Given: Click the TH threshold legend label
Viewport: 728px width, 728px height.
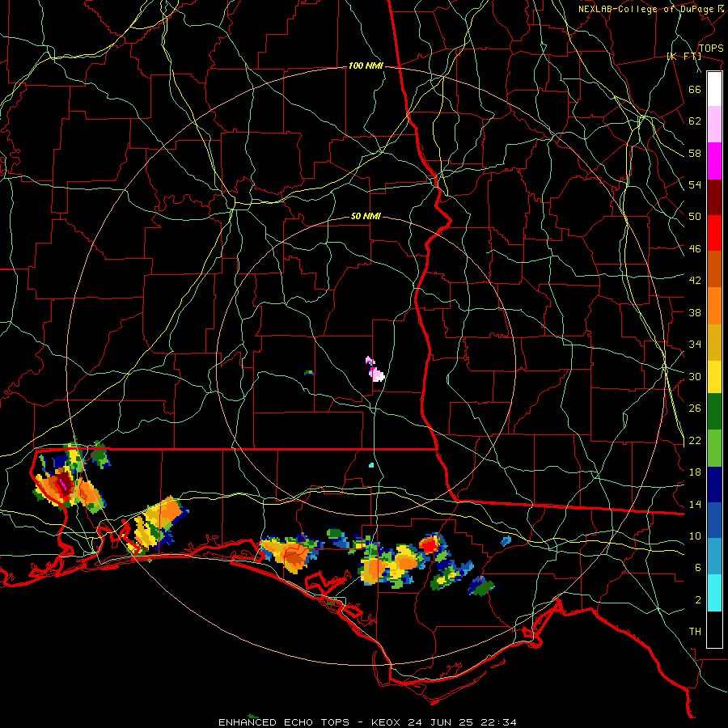Looking at the screenshot, I should click(695, 632).
